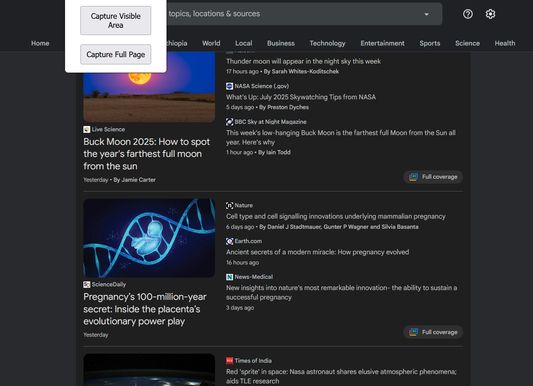Click 'Live Science' source name
Viewport: 533px width, 386px height.
point(108,129)
